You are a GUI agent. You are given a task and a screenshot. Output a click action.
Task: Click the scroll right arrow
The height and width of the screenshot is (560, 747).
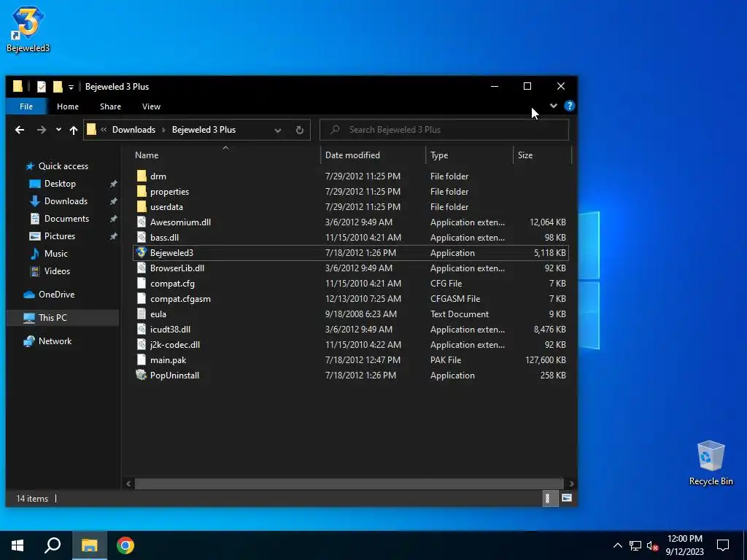tap(570, 483)
